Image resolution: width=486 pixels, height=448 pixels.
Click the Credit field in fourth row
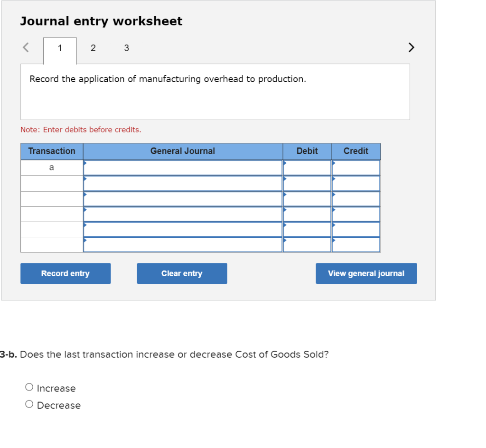356,214
